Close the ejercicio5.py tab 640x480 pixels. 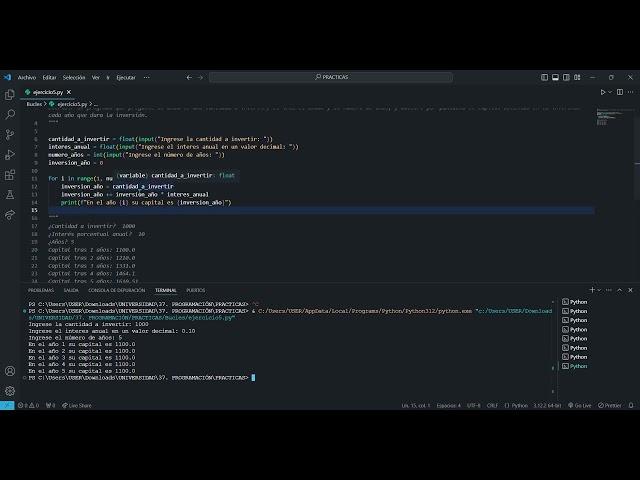[x=69, y=92]
